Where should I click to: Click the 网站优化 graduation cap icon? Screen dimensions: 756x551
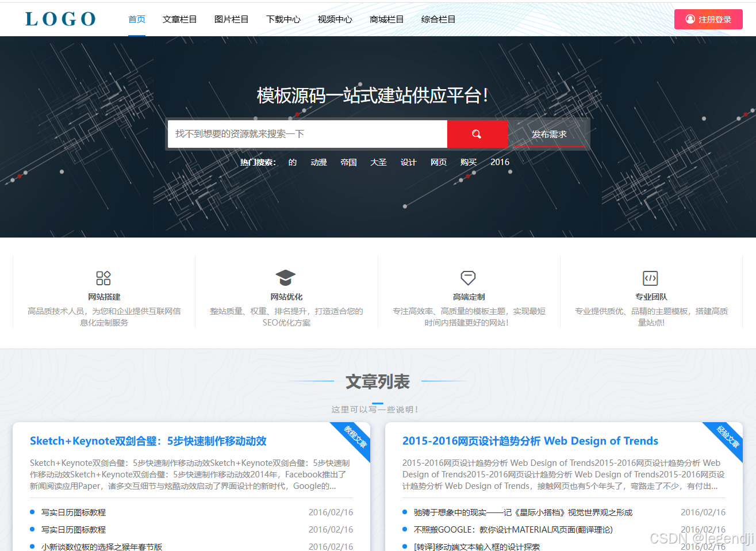[x=286, y=278]
